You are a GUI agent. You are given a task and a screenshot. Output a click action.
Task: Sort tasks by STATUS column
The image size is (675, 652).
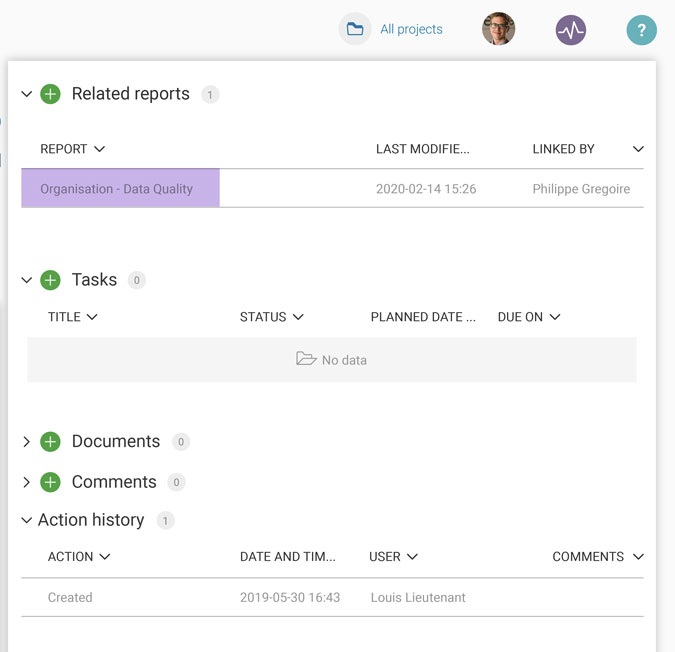pos(272,317)
